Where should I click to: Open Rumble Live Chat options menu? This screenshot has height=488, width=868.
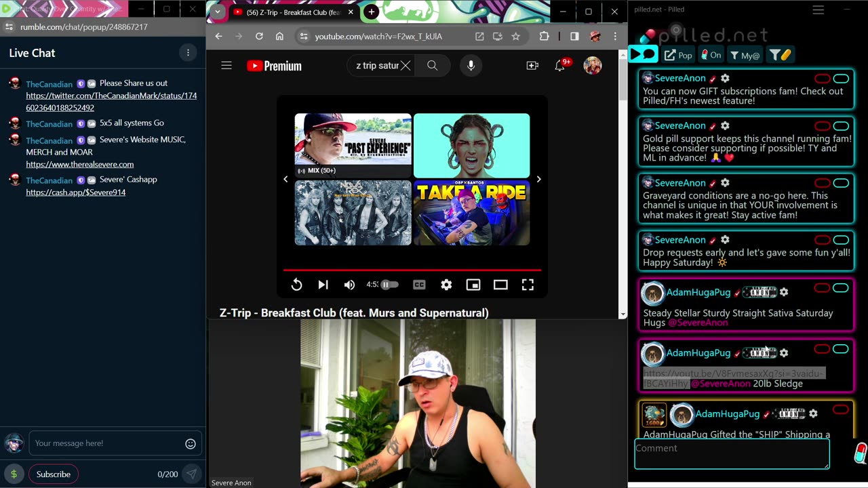pos(188,53)
